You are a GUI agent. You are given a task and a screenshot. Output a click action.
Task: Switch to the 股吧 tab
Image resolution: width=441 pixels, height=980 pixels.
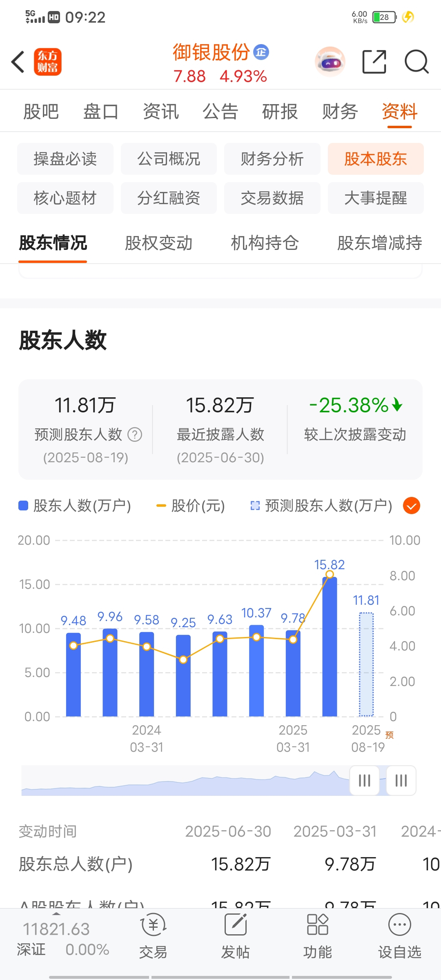tap(41, 111)
